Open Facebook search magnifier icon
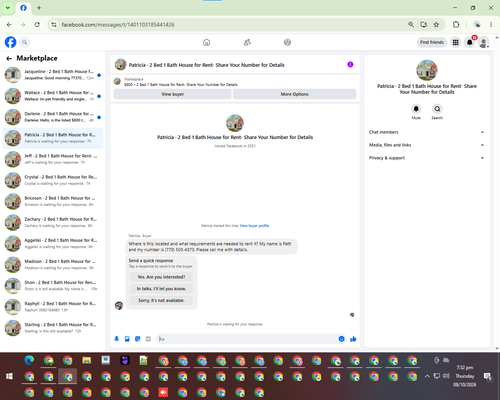Image resolution: width=500 pixels, height=400 pixels. point(25,42)
